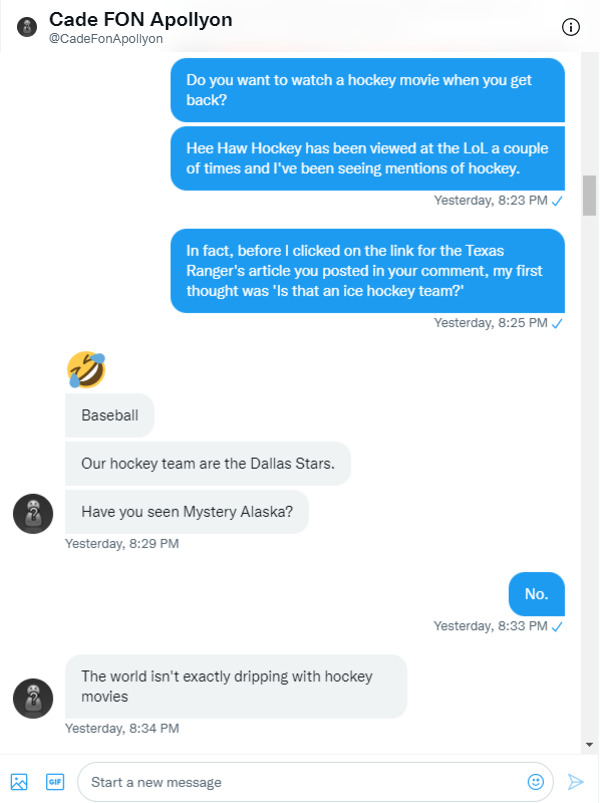Open the emoji picker in message box
Image resolution: width=600 pixels, height=803 pixels.
tap(536, 781)
